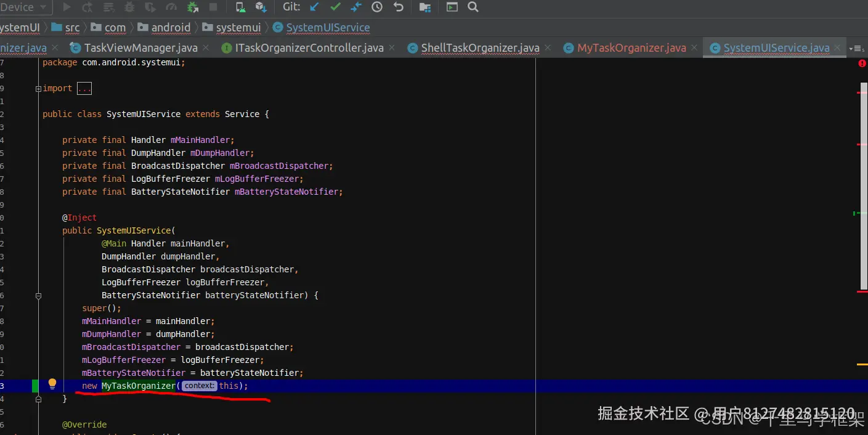Click the Run with Coverage icon
This screenshot has width=868, height=435.
(150, 7)
